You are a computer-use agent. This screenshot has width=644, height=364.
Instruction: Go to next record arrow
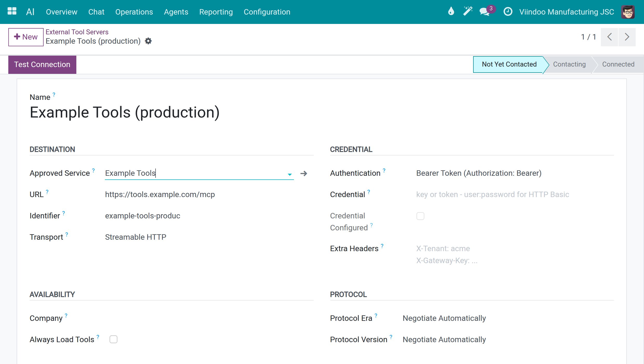click(627, 37)
